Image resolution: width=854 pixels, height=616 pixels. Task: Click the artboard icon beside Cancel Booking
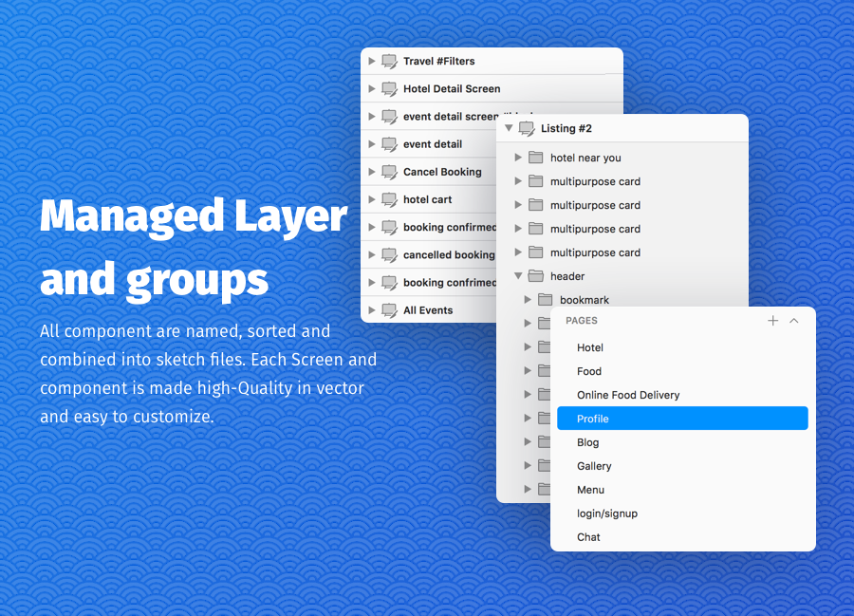pos(389,172)
